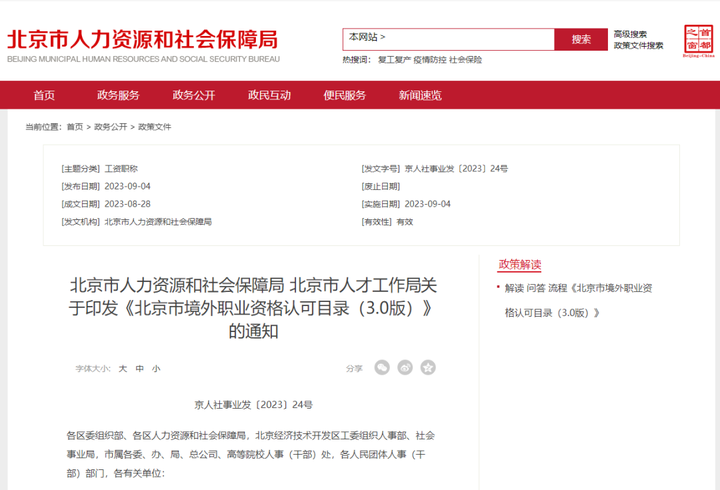720x490 pixels.
Task: Select hot search term 复工复产
Action: [394, 60]
